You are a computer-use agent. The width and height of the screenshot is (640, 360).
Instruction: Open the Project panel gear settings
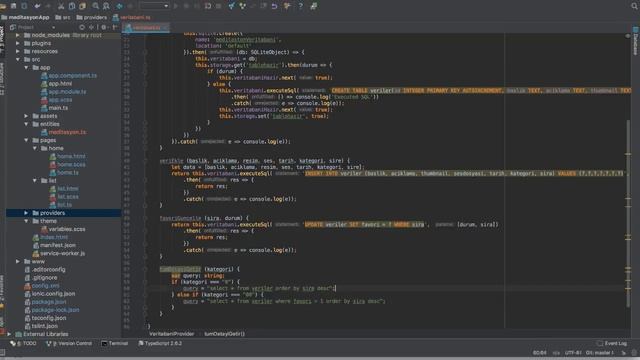(104, 27)
